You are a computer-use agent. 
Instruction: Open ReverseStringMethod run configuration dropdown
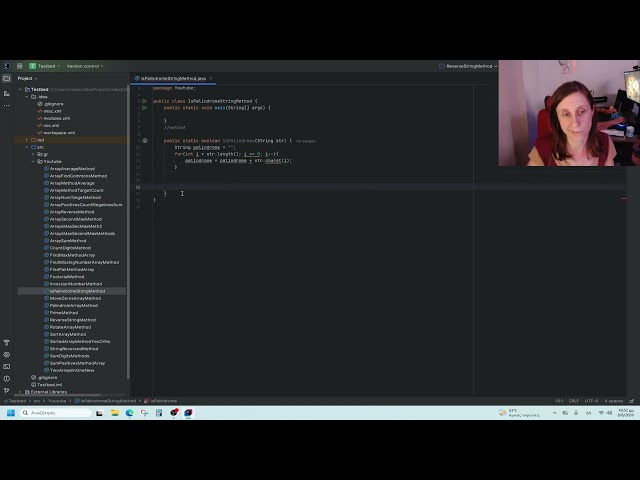click(x=468, y=66)
